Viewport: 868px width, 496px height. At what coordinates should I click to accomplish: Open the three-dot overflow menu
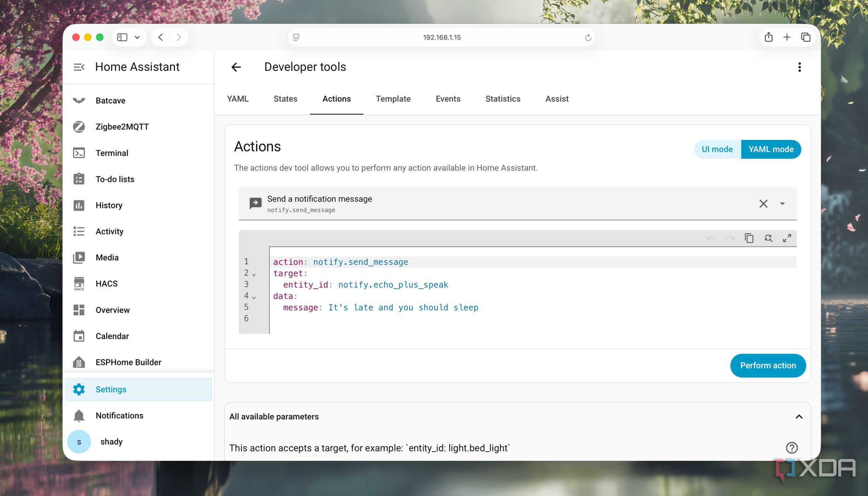799,67
